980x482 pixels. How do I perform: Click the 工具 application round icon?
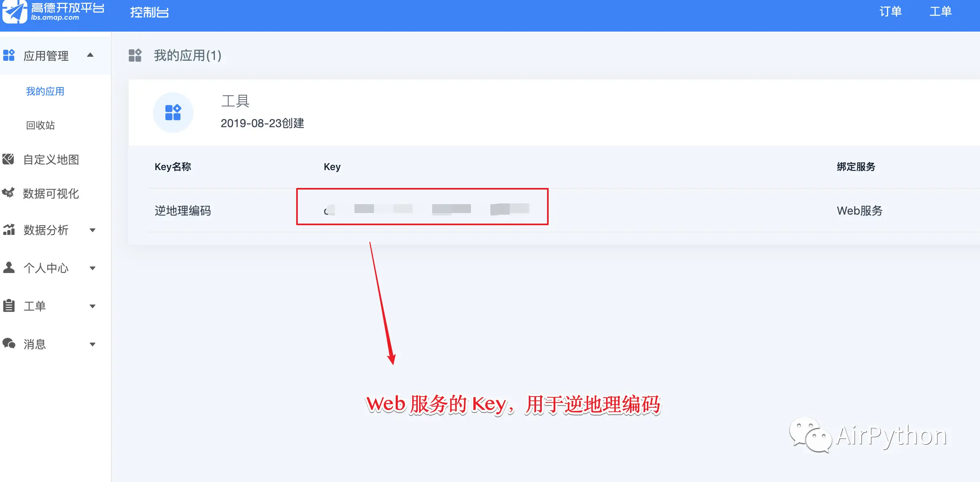[173, 113]
